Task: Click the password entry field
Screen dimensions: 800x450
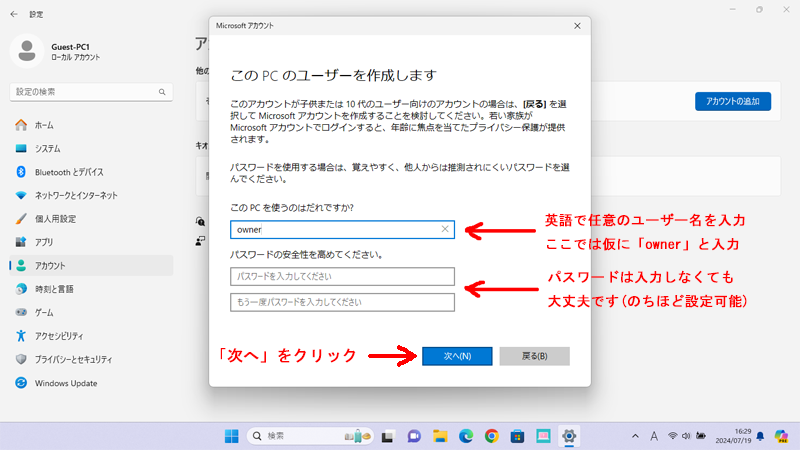Action: (342, 276)
